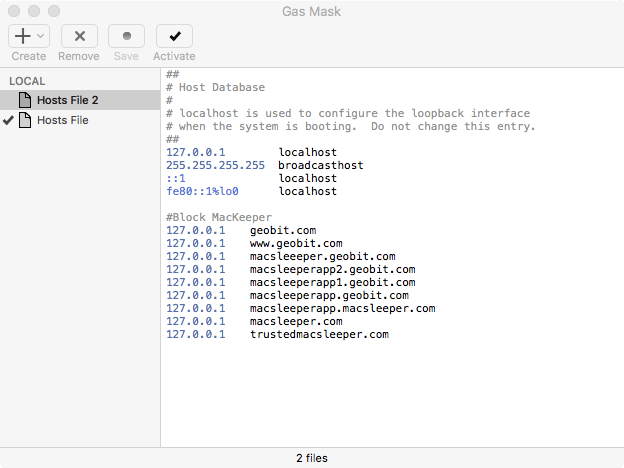Click the active checkmark beside Hosts File
The height and width of the screenshot is (468, 624).
coord(8,120)
